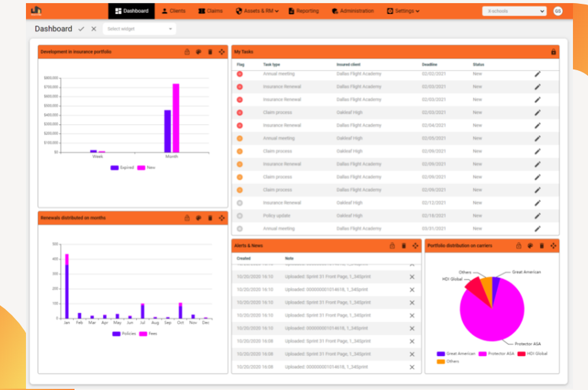This screenshot has width=588, height=390.
Task: Grab move handle of Development in insurance portfolio
Action: (222, 52)
